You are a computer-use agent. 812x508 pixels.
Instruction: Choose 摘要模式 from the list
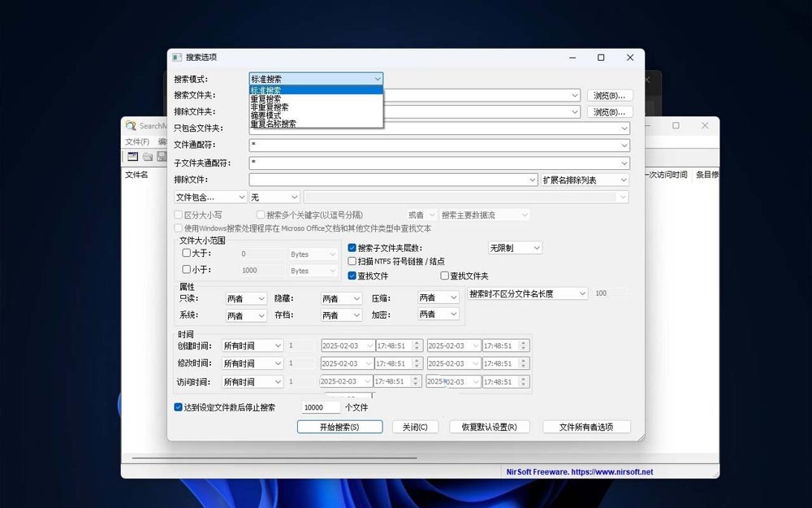[316, 115]
